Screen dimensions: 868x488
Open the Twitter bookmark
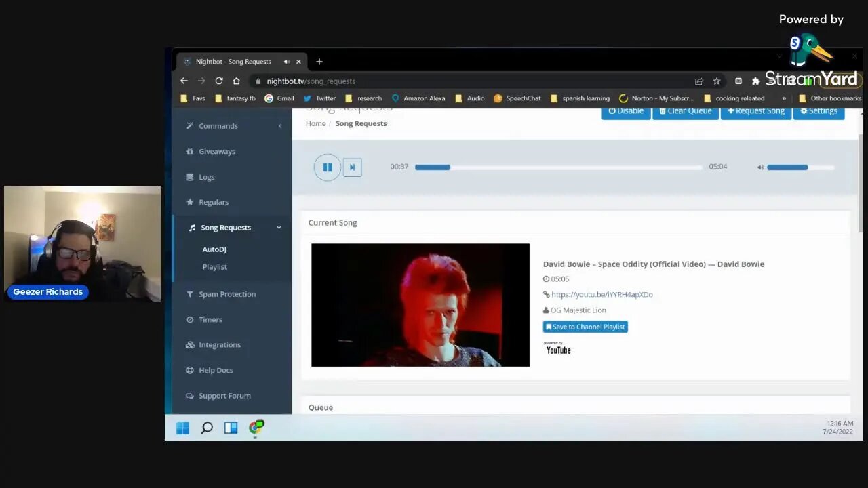(319, 98)
